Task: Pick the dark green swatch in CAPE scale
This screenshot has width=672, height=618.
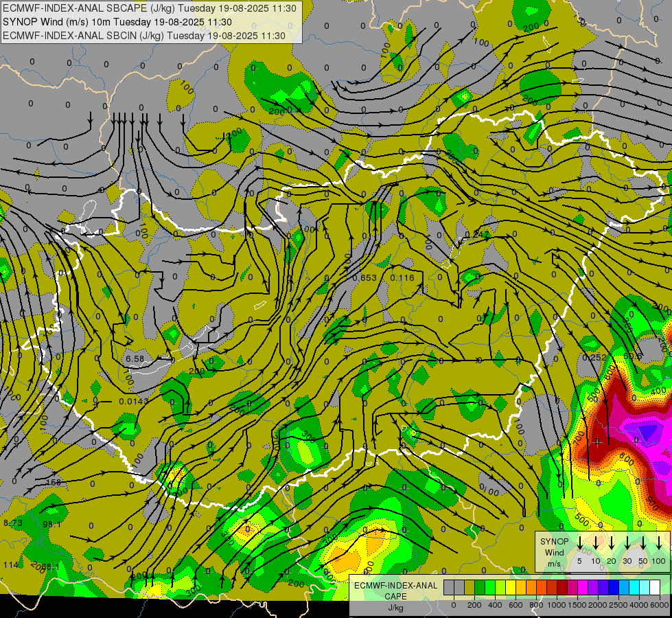Action: click(480, 587)
